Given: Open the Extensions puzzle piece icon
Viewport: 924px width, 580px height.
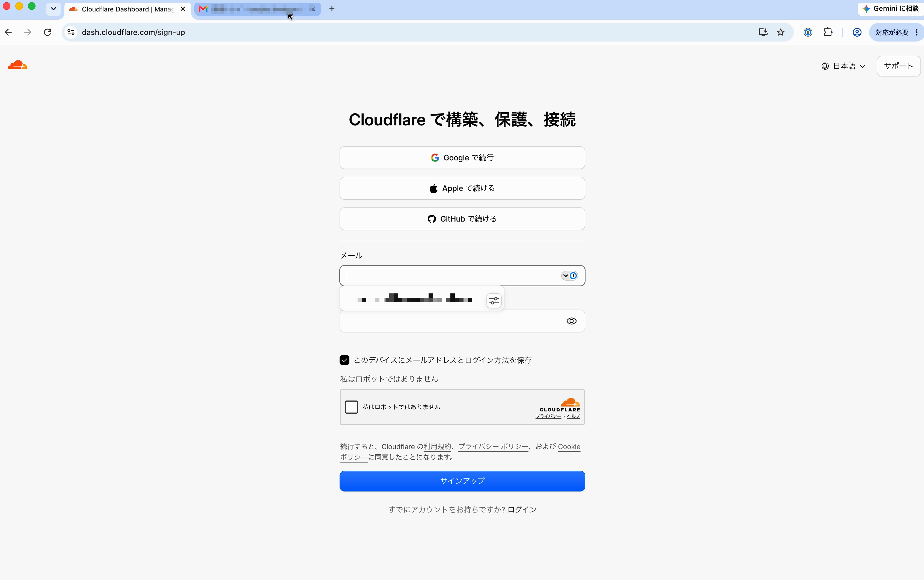Looking at the screenshot, I should (x=828, y=32).
